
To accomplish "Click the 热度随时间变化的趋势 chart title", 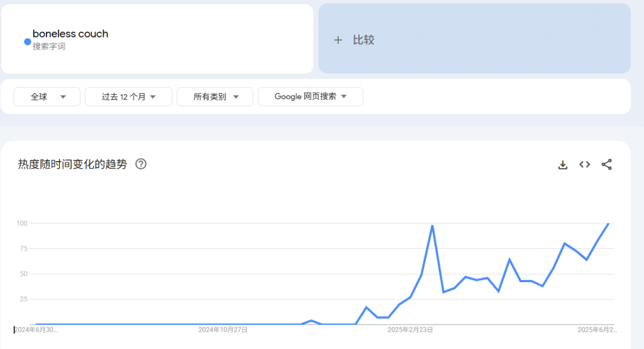I will point(72,165).
